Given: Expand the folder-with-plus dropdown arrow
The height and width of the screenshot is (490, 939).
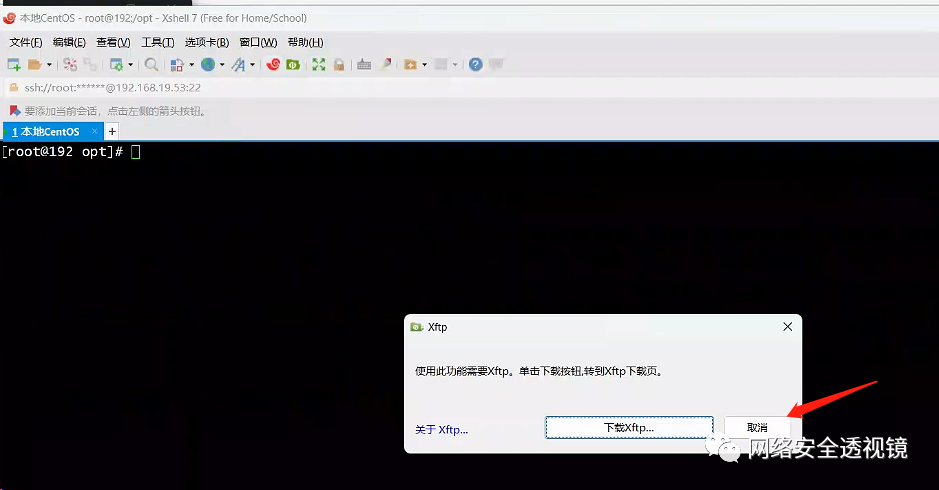Looking at the screenshot, I should click(425, 65).
